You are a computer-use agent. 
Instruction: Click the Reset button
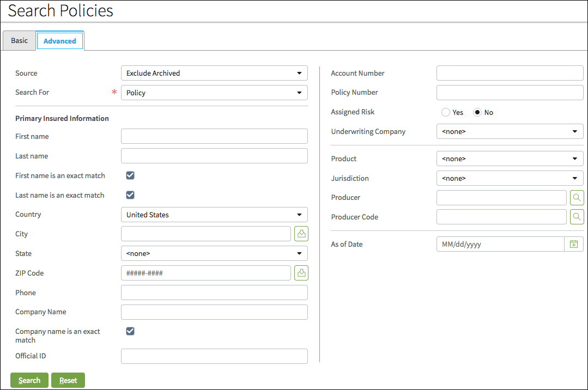pyautogui.click(x=68, y=380)
